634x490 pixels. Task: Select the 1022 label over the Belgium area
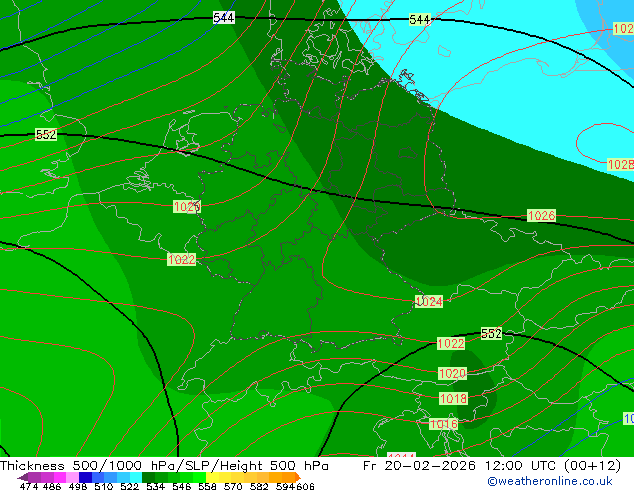click(x=182, y=260)
